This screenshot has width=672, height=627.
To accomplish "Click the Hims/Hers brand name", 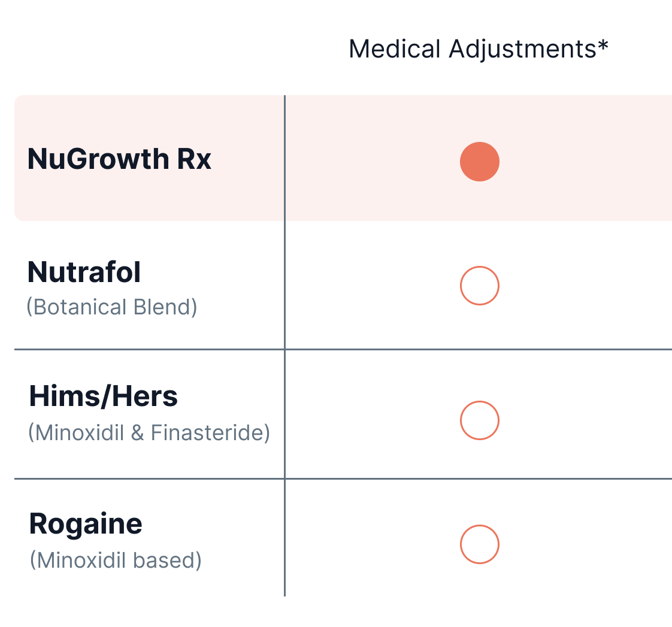I will [x=103, y=396].
